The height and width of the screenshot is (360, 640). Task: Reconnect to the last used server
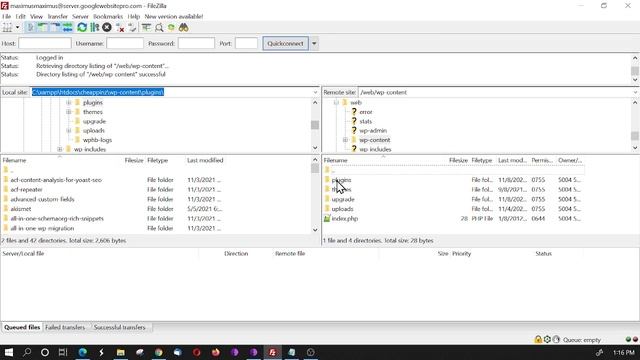click(x=132, y=27)
